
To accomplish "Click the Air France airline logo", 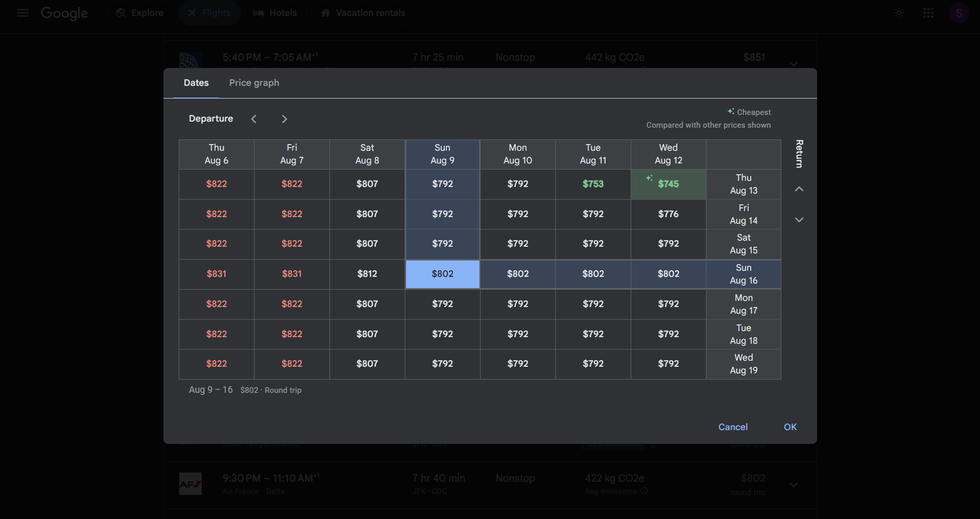I will coord(190,484).
